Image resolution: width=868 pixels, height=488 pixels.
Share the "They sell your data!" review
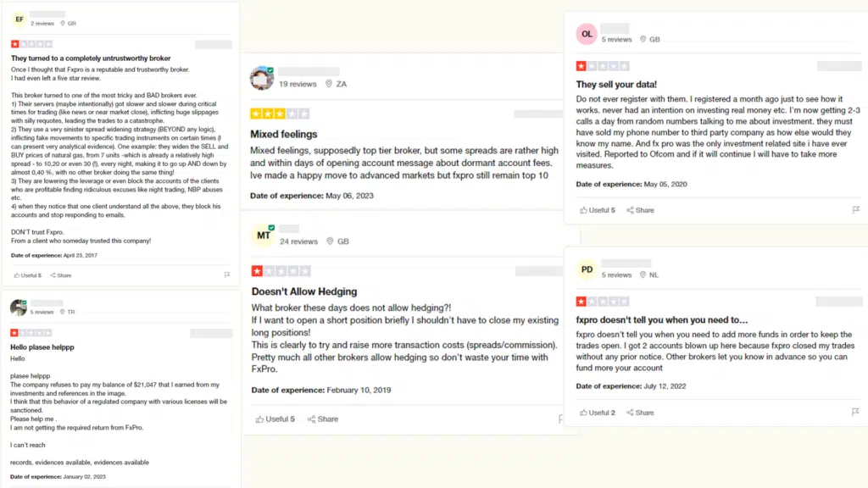pyautogui.click(x=640, y=210)
